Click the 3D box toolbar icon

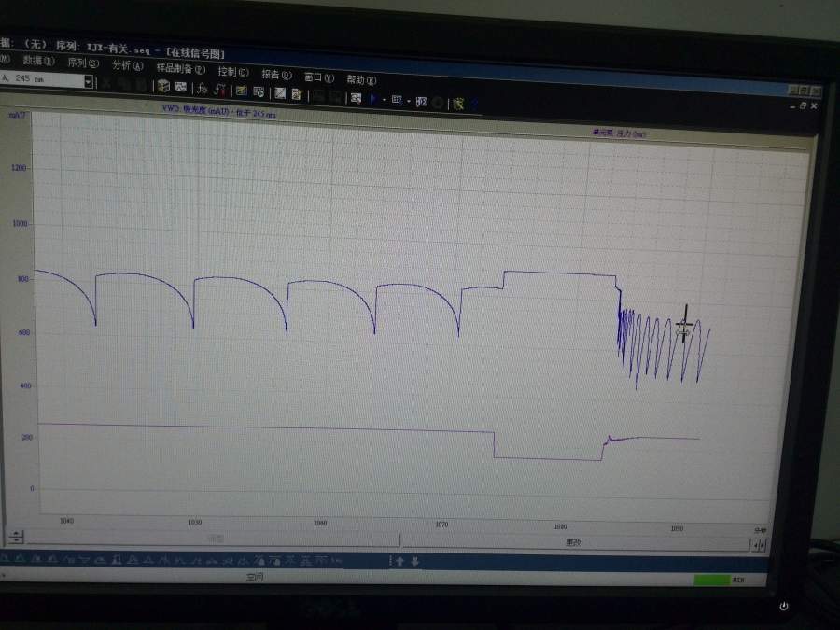click(163, 86)
